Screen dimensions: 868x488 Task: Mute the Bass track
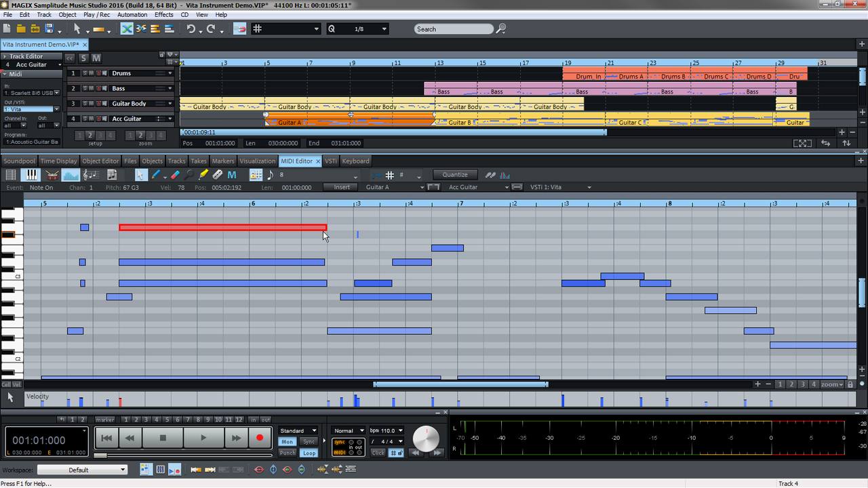(x=92, y=88)
